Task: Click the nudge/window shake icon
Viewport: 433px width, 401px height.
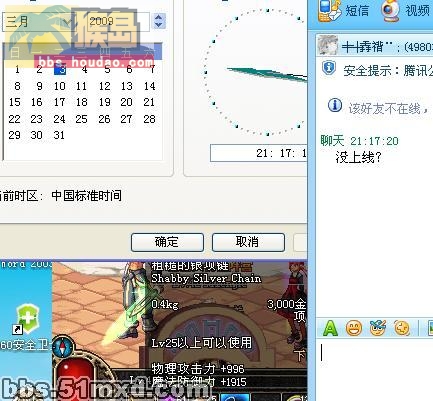Action: tap(402, 328)
